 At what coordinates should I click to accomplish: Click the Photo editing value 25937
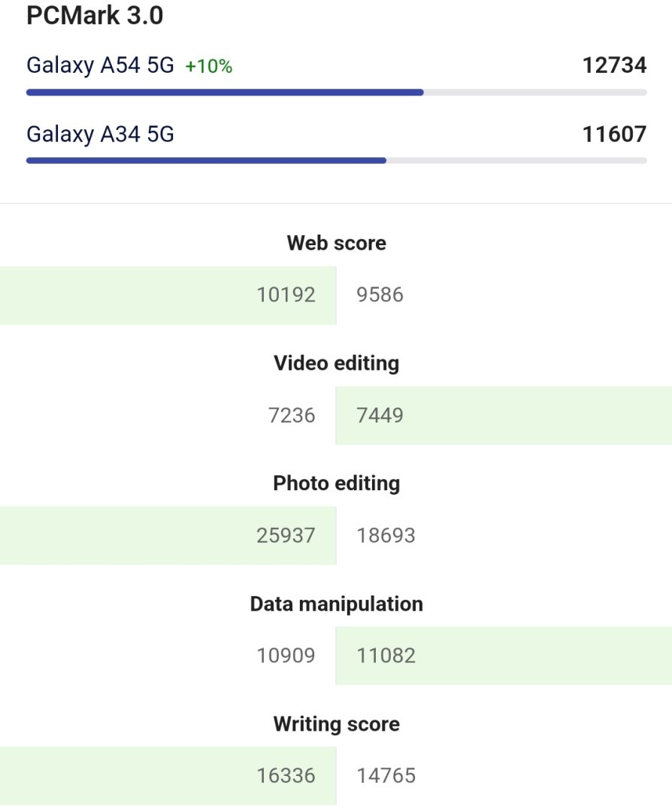[x=286, y=535]
